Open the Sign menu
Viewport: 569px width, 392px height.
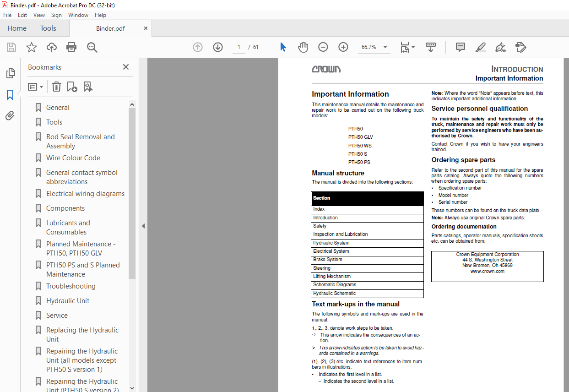(56, 15)
